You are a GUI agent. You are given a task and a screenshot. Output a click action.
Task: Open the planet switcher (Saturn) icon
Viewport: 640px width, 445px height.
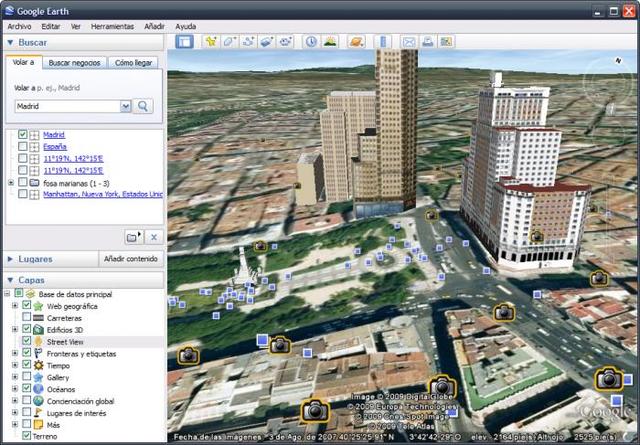click(356, 42)
